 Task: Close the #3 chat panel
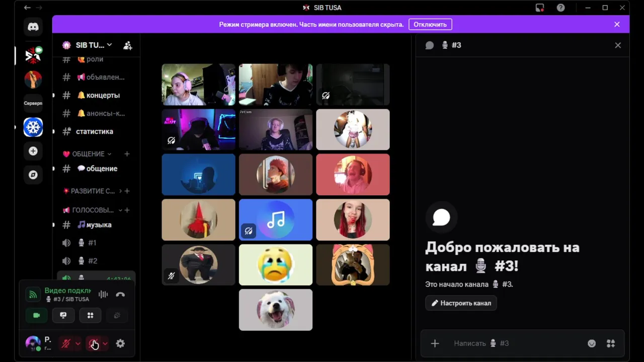tap(618, 45)
